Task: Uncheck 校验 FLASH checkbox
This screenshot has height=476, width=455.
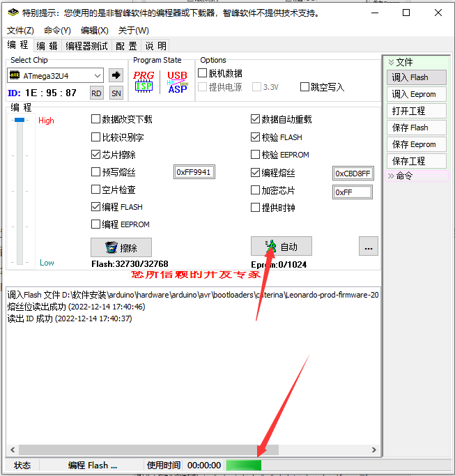Action: click(255, 137)
